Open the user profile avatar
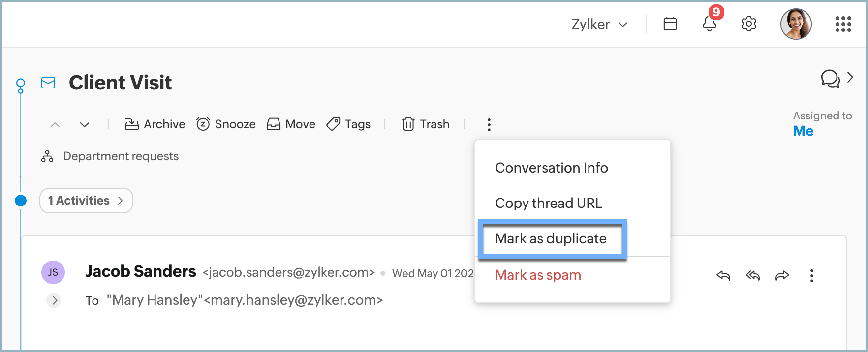Viewport: 868px width, 352px height. click(x=796, y=24)
